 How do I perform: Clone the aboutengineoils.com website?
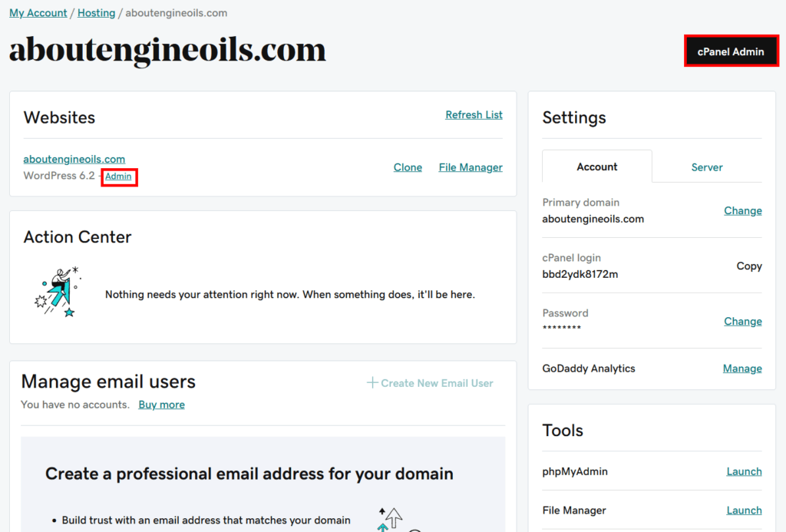[x=408, y=167]
